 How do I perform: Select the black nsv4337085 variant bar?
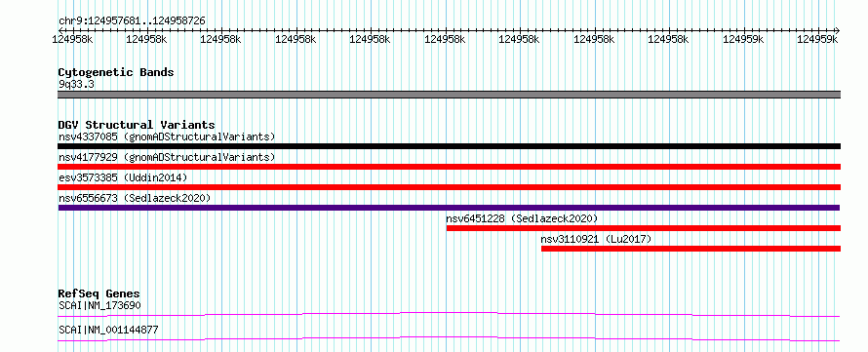[449, 146]
